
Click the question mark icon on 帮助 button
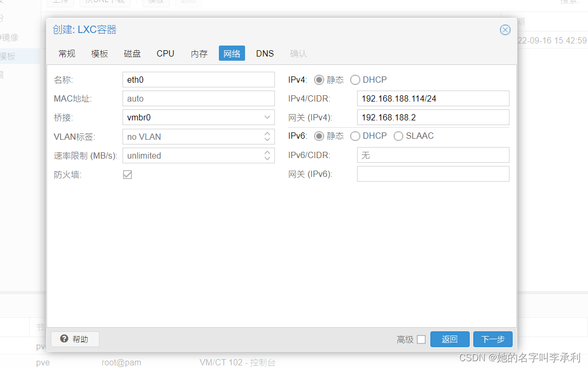(65, 339)
